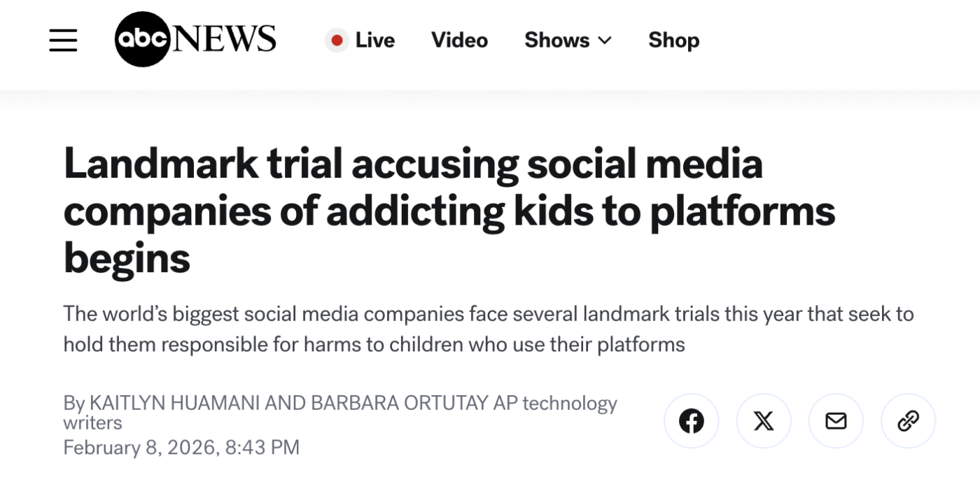Share the article via email icon
Screen dimensions: 980x482
[x=836, y=421]
